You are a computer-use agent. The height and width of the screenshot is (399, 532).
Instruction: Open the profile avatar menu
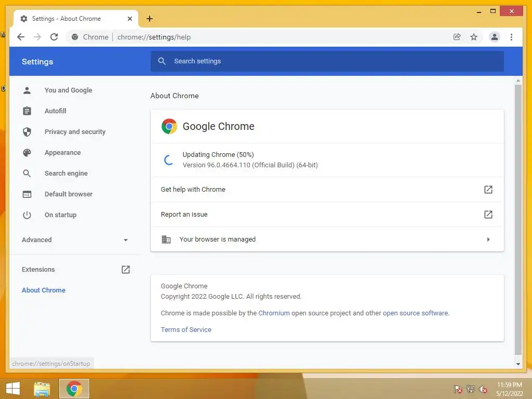click(x=495, y=37)
